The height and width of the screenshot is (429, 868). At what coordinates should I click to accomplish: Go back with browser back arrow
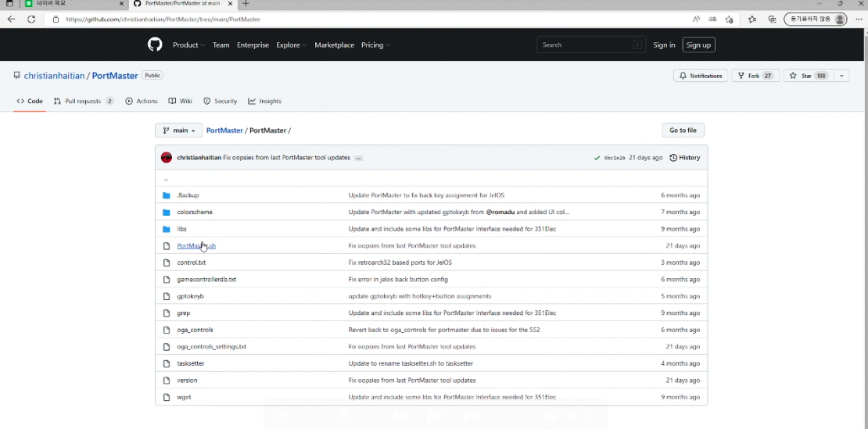[x=11, y=19]
